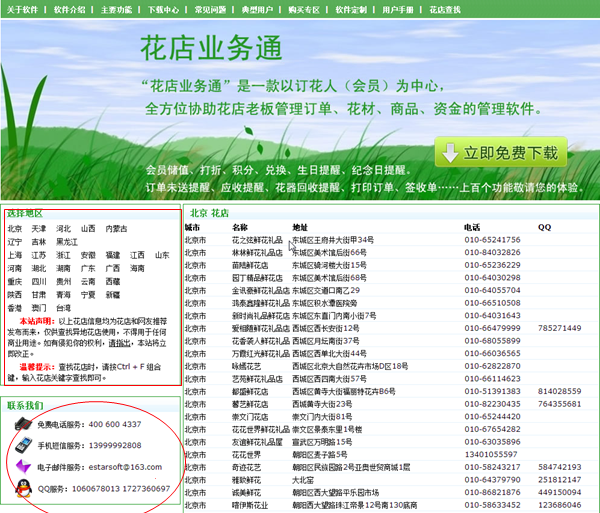Click the SMS number 13999992808
Screen dimensions: 600x513
pos(115,446)
